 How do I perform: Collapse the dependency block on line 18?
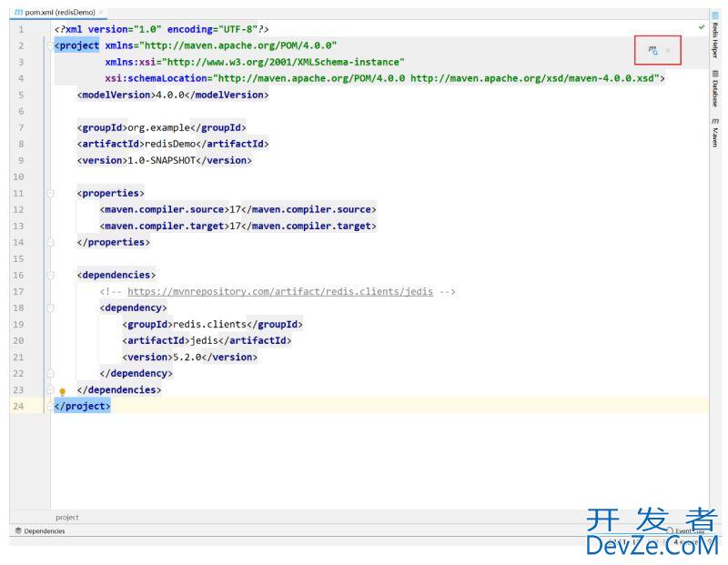tap(50, 308)
